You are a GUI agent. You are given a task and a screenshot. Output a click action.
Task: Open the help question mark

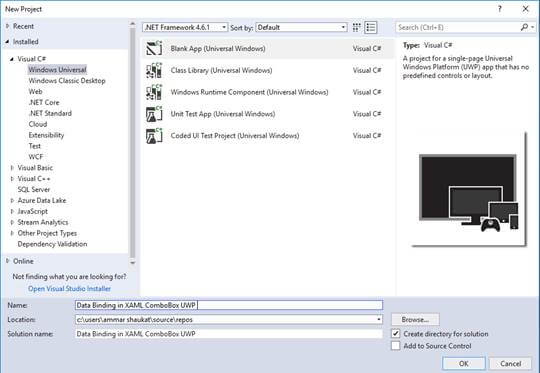pyautogui.click(x=500, y=9)
